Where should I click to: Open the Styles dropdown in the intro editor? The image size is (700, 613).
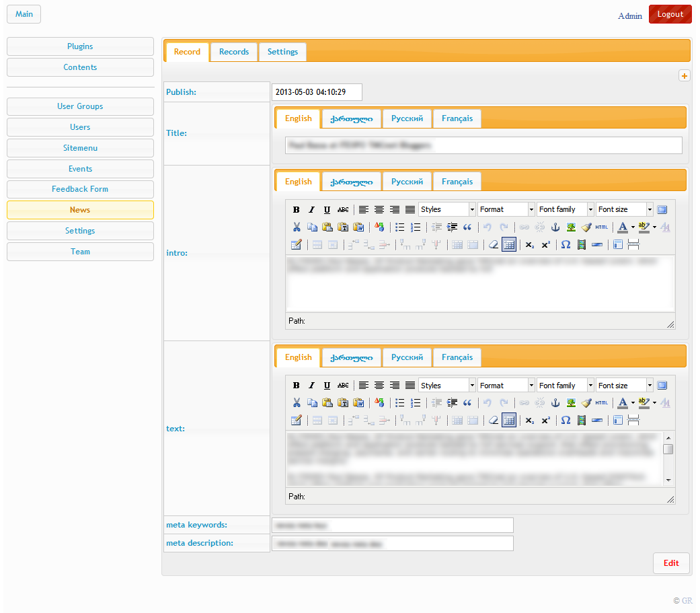(x=446, y=209)
